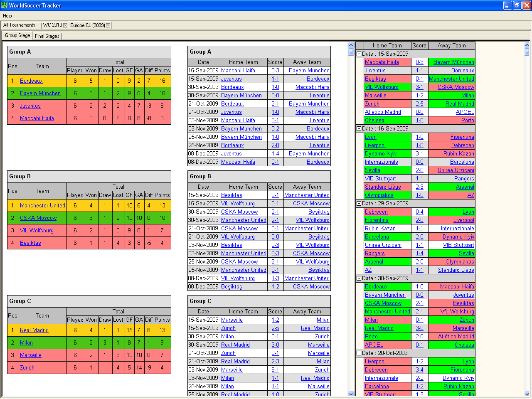This screenshot has height=399, width=532.
Task: Open Real Madrid in Group C standings table
Action: click(x=34, y=330)
